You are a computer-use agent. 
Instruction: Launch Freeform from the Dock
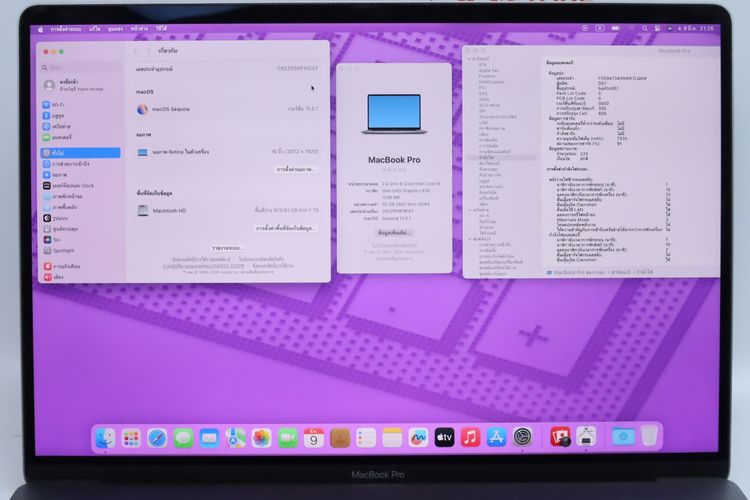tap(418, 438)
